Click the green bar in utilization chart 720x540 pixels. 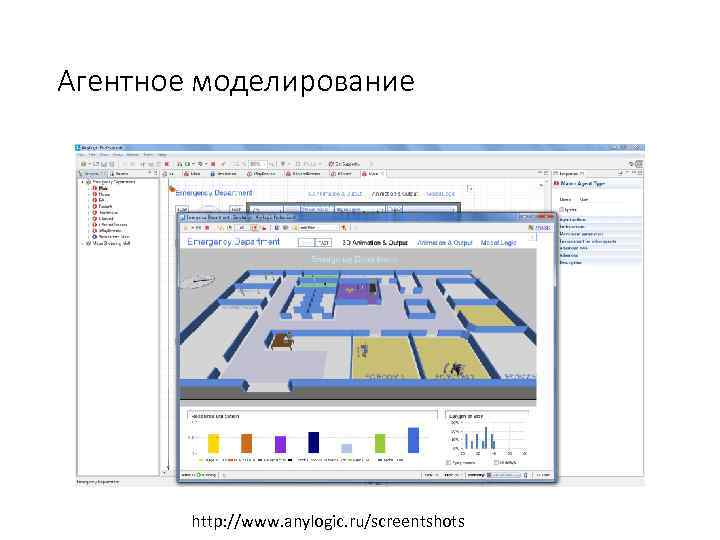coord(380,444)
